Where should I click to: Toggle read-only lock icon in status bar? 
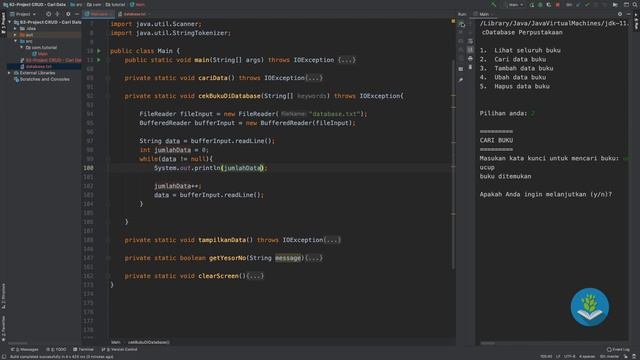coord(626,356)
